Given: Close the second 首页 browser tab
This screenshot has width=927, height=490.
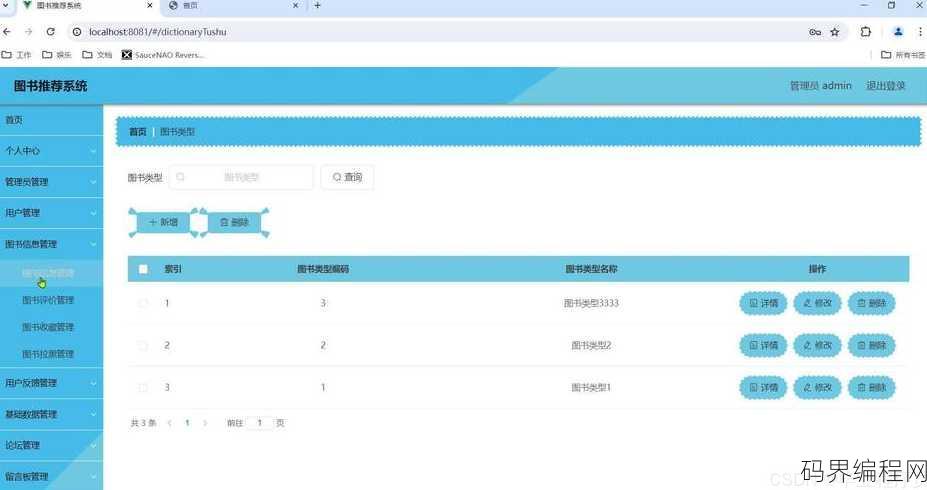Looking at the screenshot, I should pyautogui.click(x=296, y=5).
